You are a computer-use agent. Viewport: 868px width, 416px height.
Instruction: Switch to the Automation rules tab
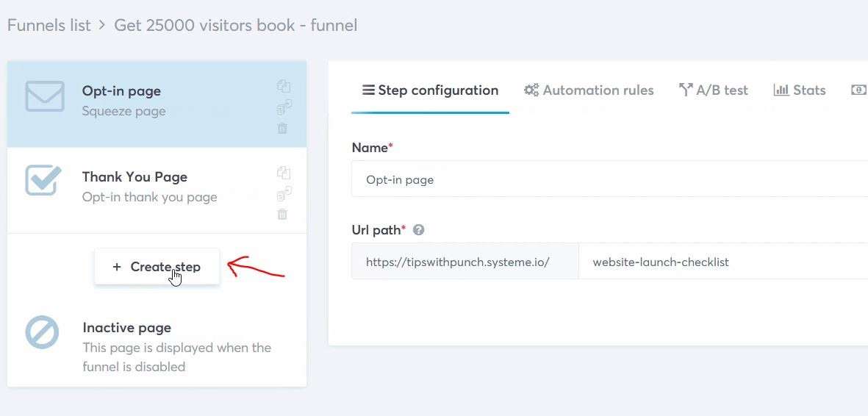tap(589, 90)
